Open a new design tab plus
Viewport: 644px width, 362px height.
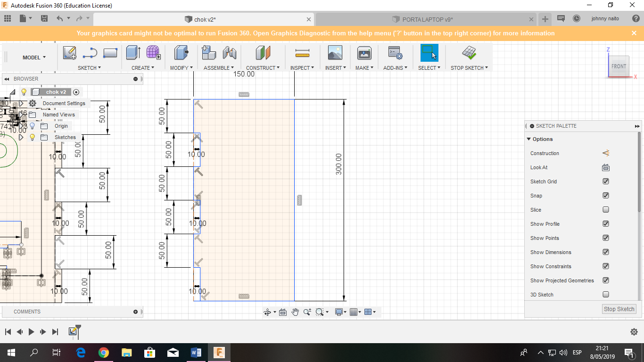tap(545, 19)
